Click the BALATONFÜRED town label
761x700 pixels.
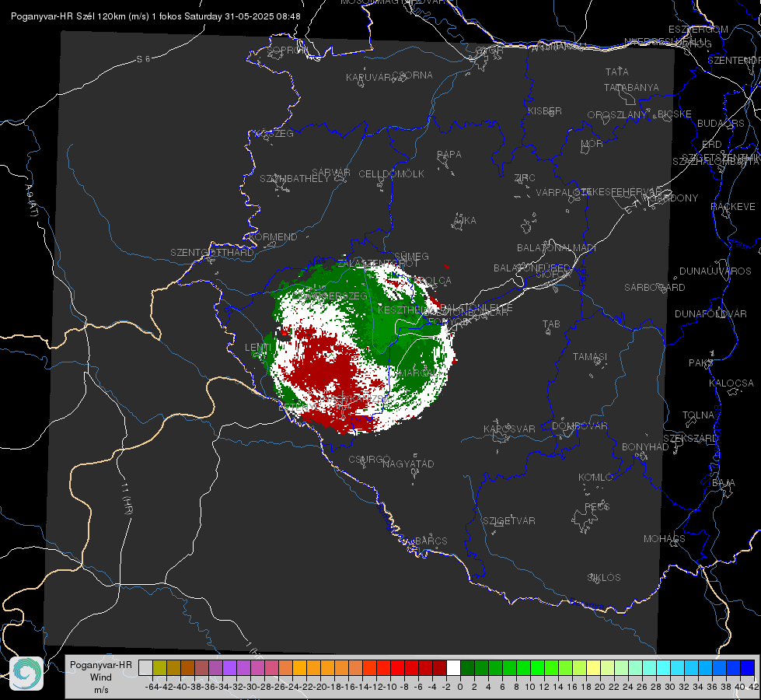(x=532, y=268)
